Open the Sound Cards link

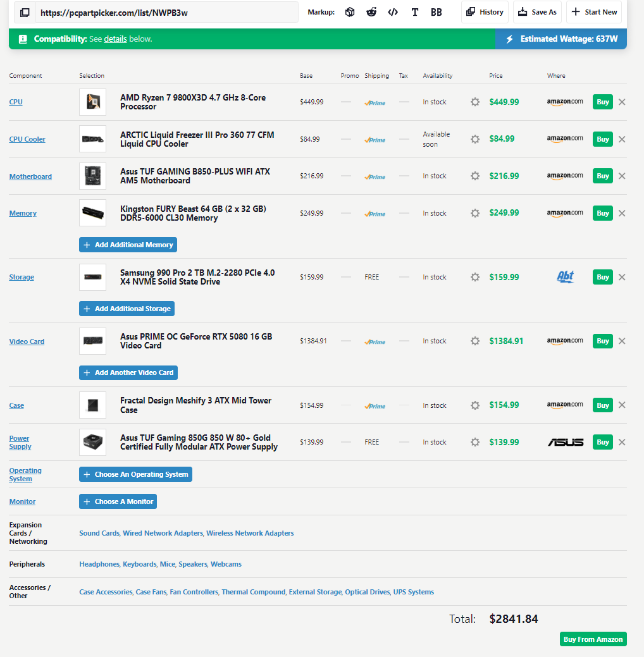click(x=99, y=533)
